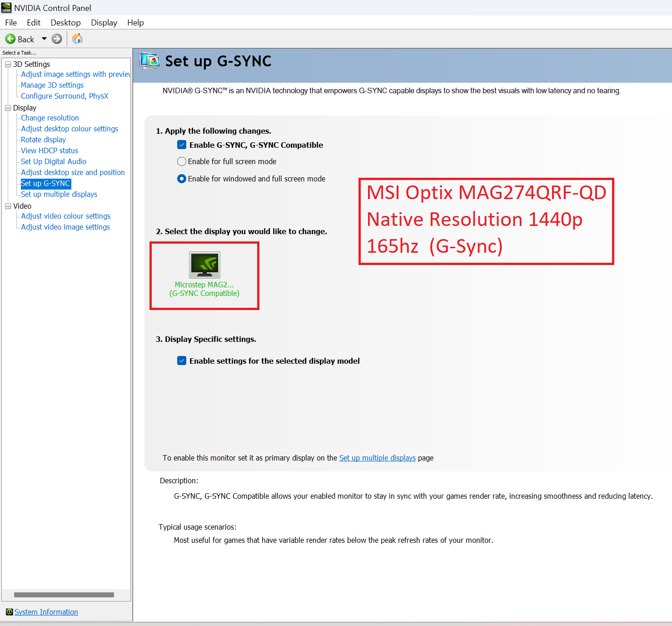Screen dimensions: 672x626
Task: Open the Display menu
Action: 104,23
